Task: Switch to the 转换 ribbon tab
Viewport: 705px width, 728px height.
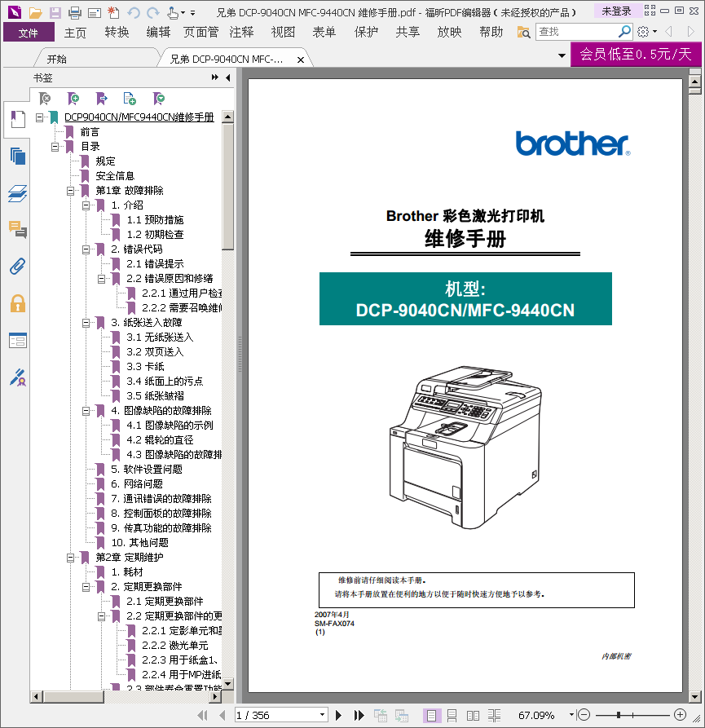Action: coord(117,32)
